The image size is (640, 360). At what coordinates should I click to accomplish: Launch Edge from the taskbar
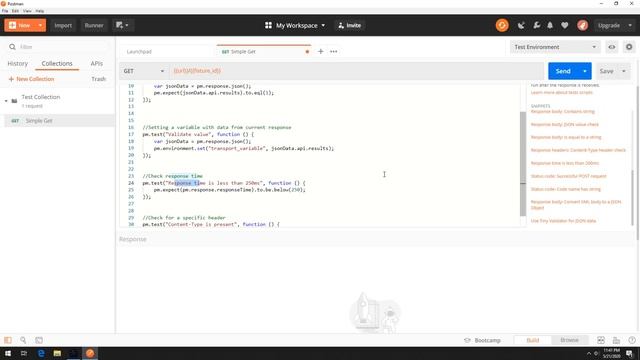(41, 353)
